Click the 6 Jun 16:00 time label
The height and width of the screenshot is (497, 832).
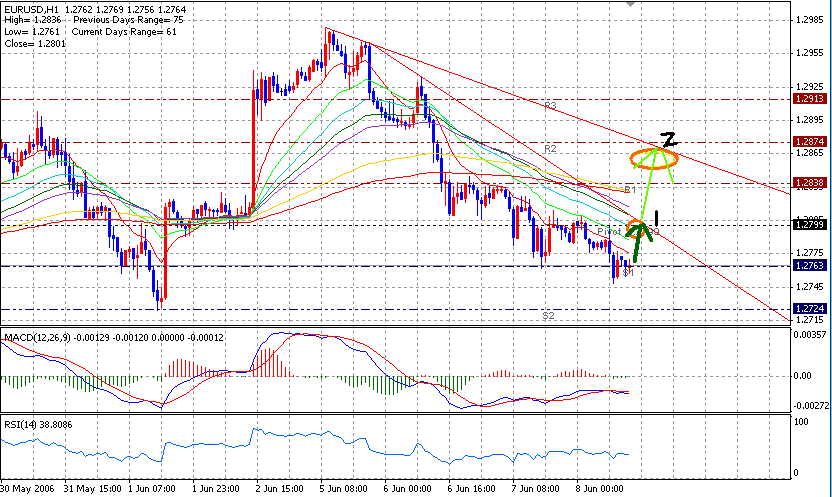pyautogui.click(x=471, y=488)
